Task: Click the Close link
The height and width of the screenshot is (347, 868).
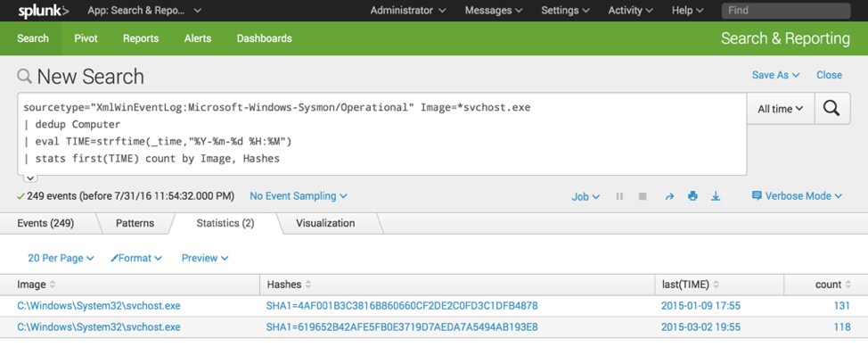Action: pos(829,75)
